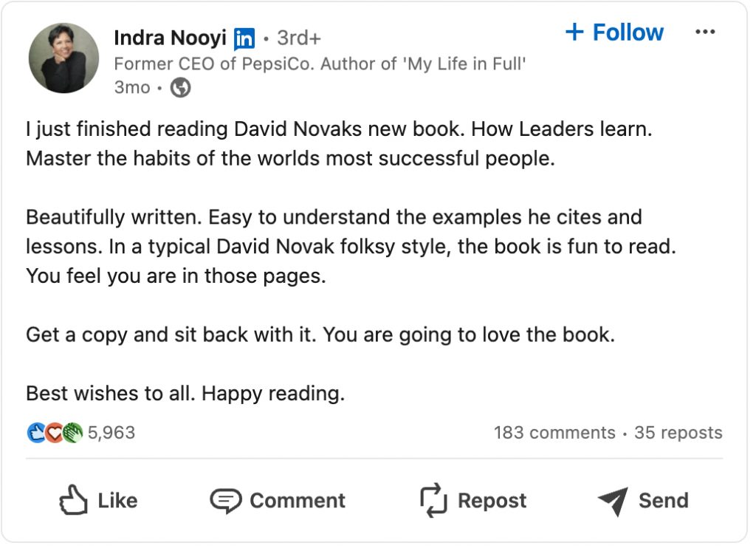Viewport: 756px width, 551px height.
Task: Click the red heart reaction icon
Action: tap(55, 432)
